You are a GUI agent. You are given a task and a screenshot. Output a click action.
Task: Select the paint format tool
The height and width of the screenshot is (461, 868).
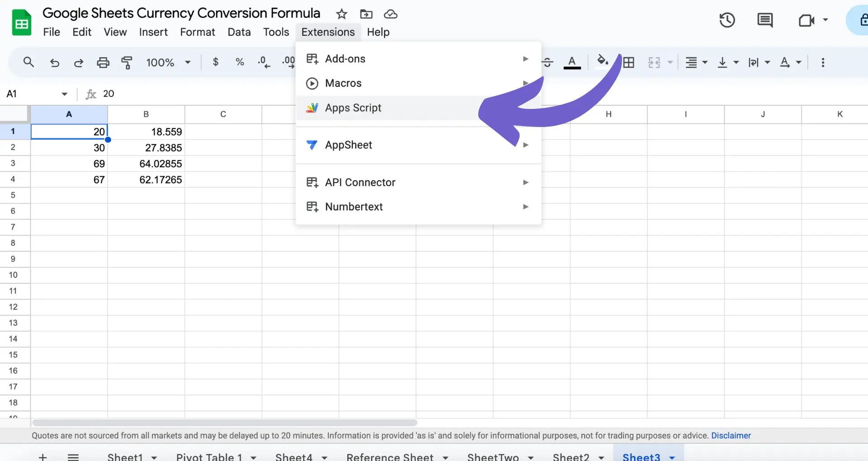127,62
